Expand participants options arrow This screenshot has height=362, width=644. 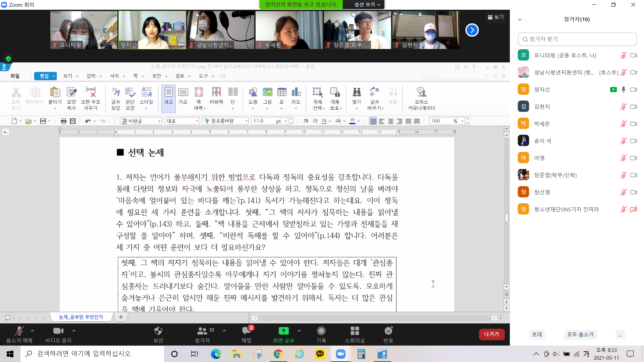224,330
